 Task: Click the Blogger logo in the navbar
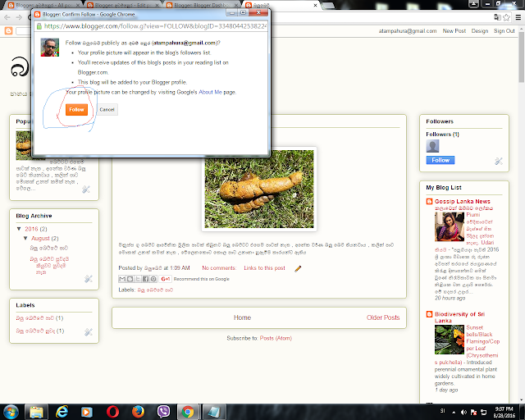click(x=9, y=31)
